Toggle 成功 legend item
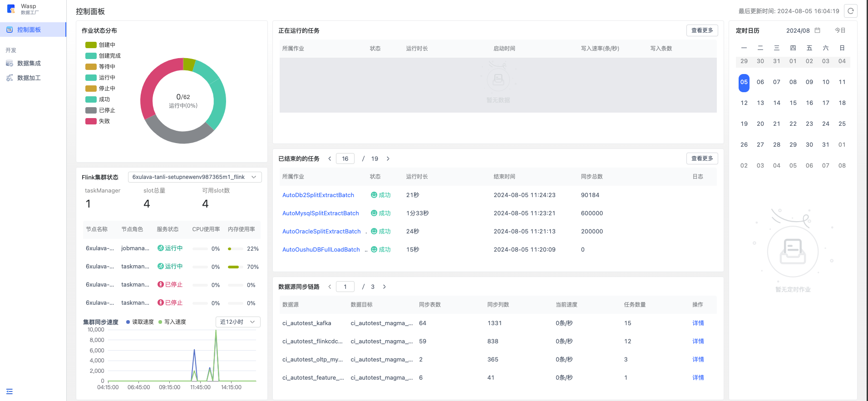The width and height of the screenshot is (868, 401). (98, 99)
